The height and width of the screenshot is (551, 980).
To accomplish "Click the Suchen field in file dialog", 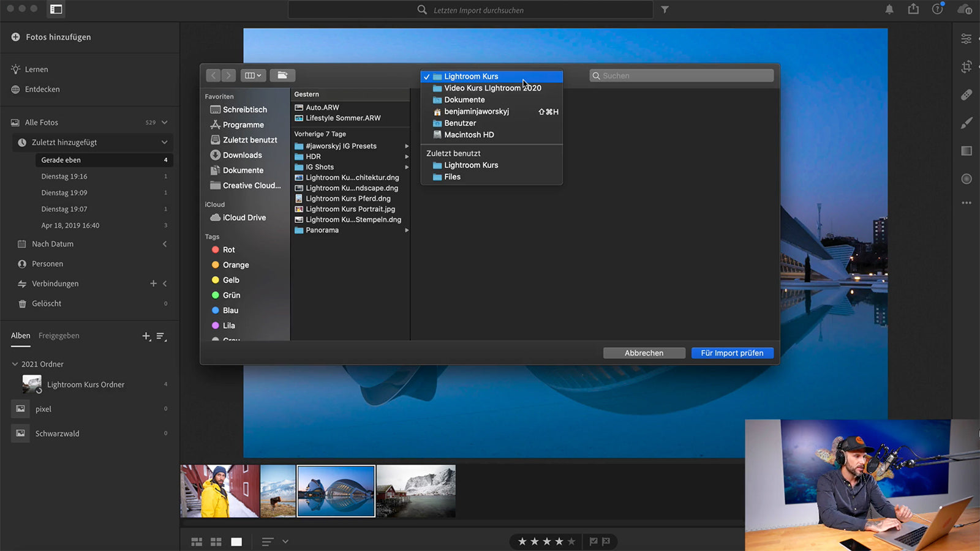I will click(682, 75).
